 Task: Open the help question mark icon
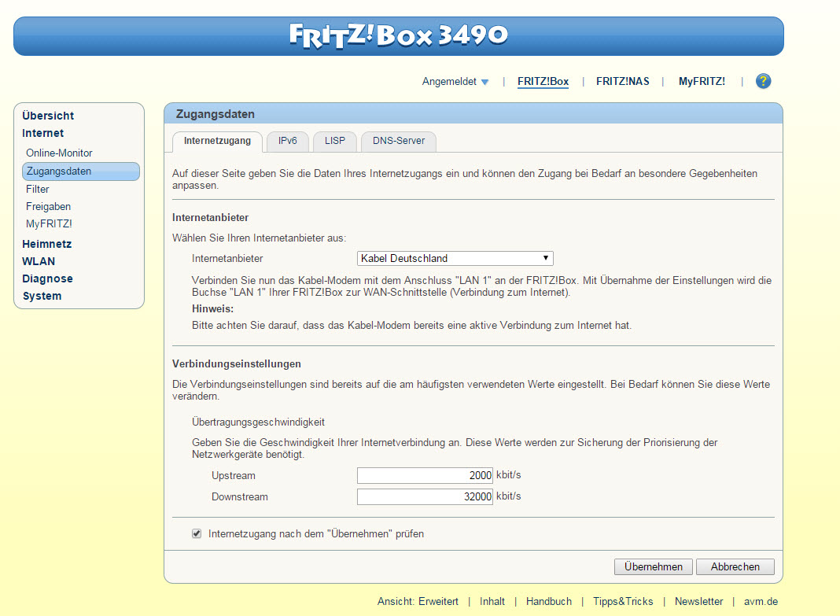[763, 81]
